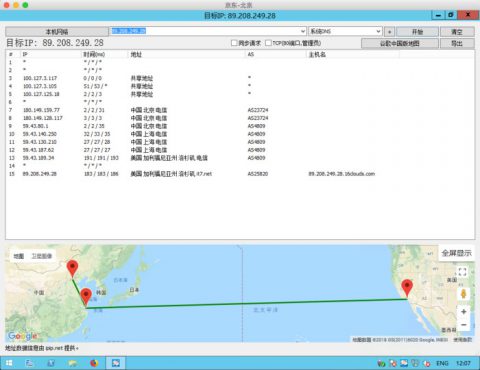Toggle the map fullscreen view icon
Screen dimensions: 480x370
[x=462, y=272]
